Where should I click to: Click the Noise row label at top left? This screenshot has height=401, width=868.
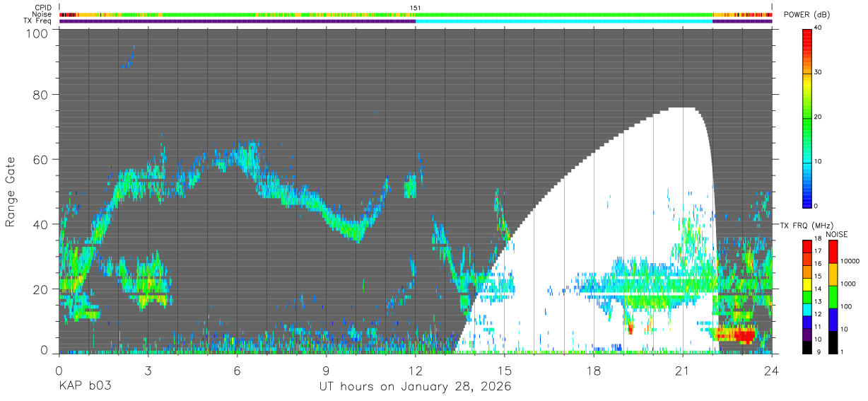click(x=42, y=14)
